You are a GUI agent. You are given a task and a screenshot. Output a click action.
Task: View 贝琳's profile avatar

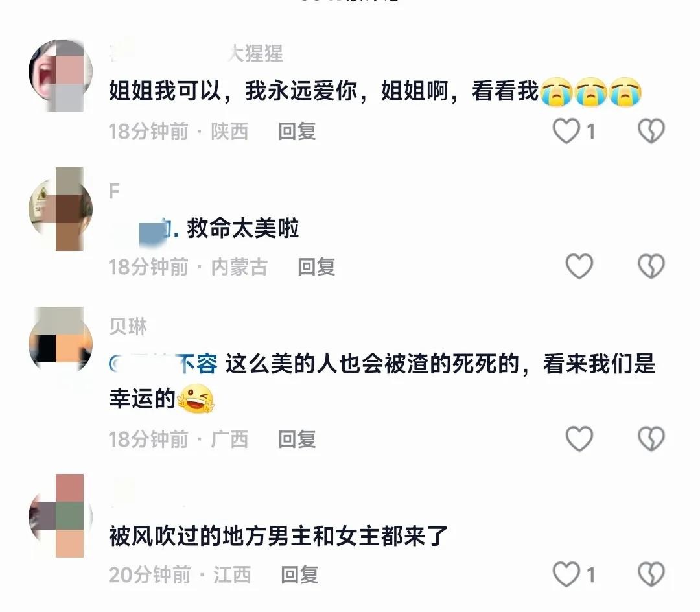[x=60, y=344]
